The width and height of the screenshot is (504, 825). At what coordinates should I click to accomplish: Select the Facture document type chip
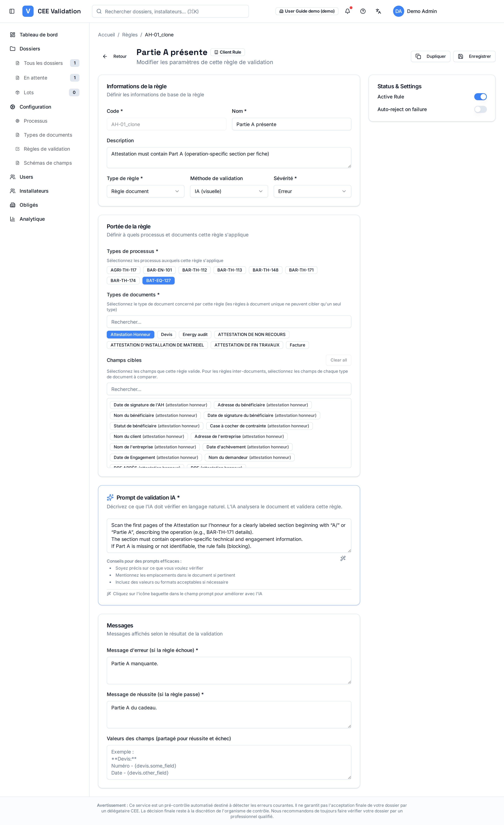coord(297,345)
